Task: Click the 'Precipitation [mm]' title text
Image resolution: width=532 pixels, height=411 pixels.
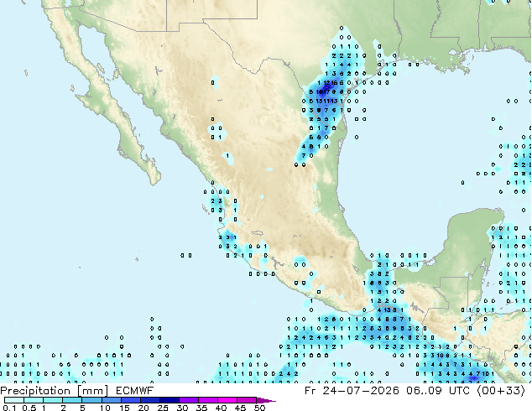Action: (54, 391)
